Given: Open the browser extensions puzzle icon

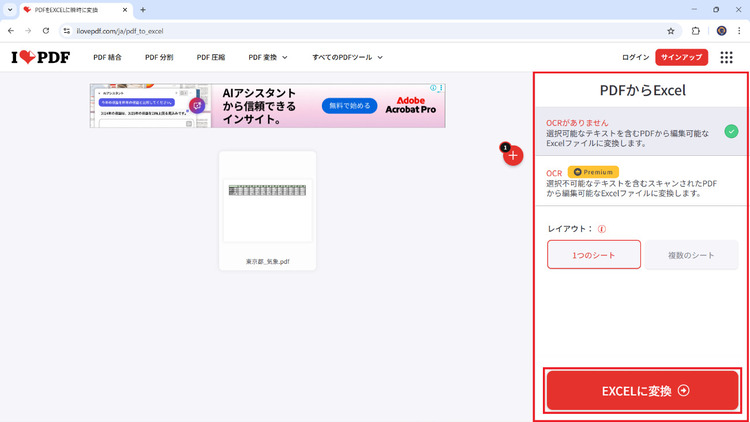Looking at the screenshot, I should pyautogui.click(x=696, y=31).
